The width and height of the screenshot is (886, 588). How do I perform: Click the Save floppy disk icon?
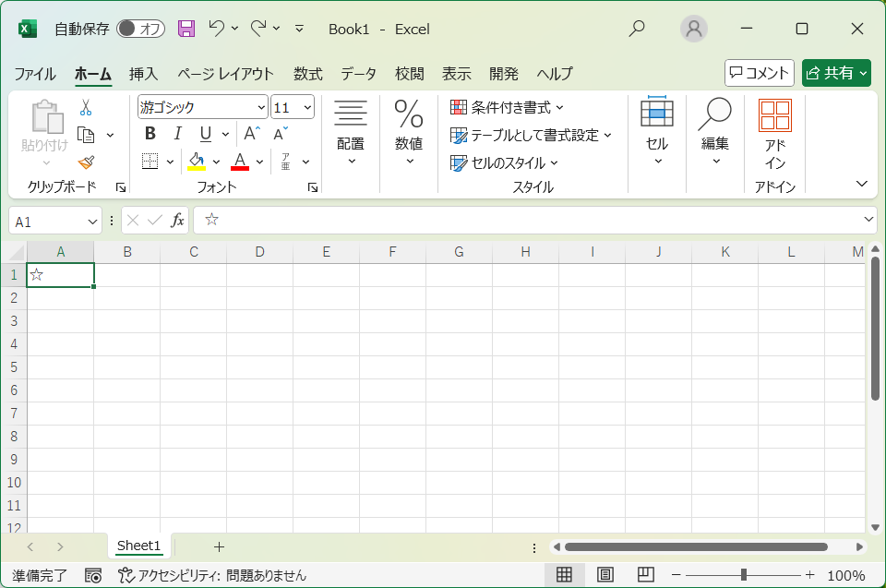click(x=186, y=29)
